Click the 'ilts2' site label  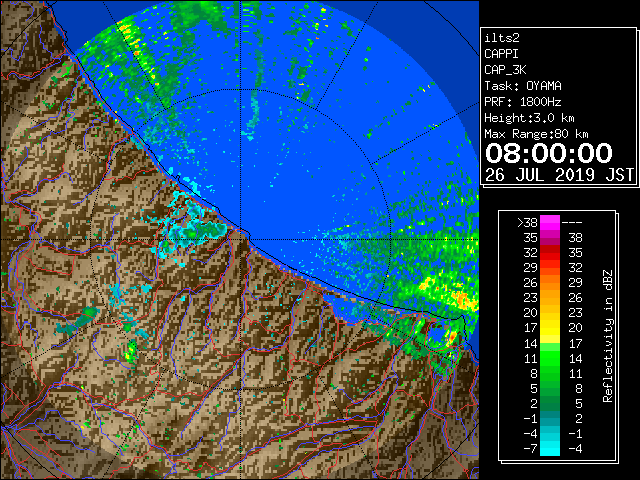pos(502,38)
